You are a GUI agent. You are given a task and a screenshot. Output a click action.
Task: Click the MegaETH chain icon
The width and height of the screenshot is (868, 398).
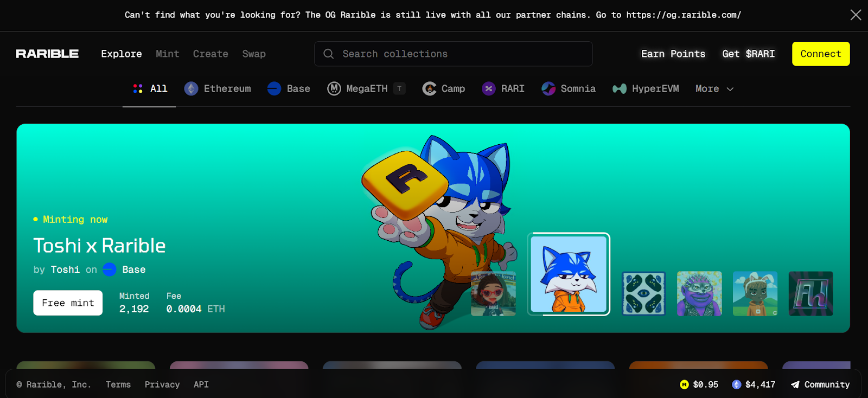(x=334, y=88)
